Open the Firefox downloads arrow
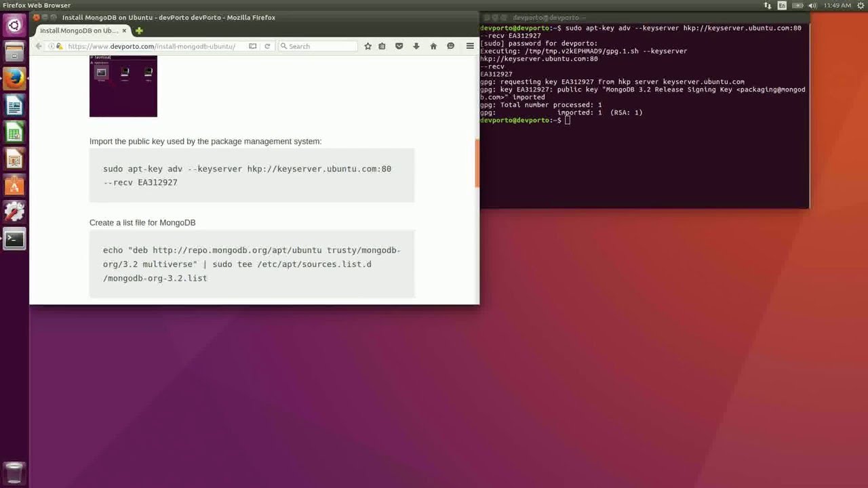This screenshot has width=868, height=488. (x=416, y=46)
